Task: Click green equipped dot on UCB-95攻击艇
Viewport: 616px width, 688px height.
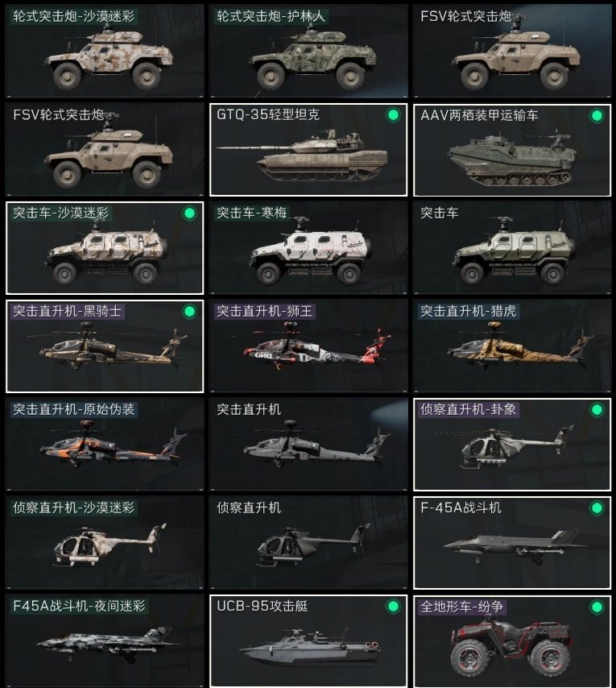Action: (393, 607)
